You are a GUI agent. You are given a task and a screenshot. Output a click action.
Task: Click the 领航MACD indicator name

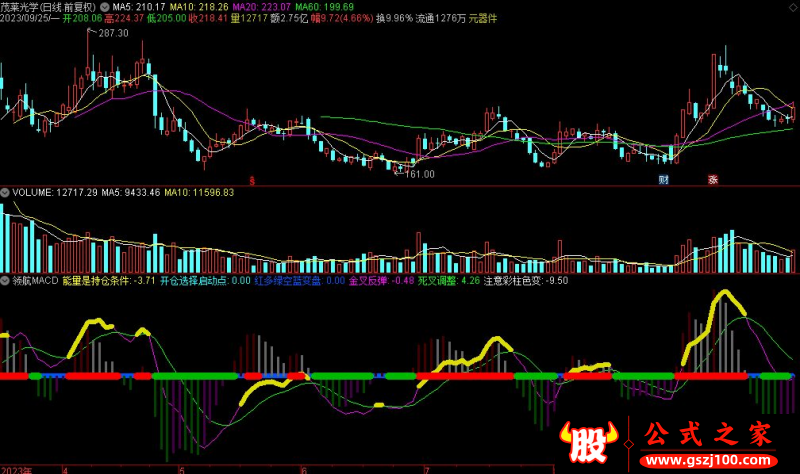35,281
